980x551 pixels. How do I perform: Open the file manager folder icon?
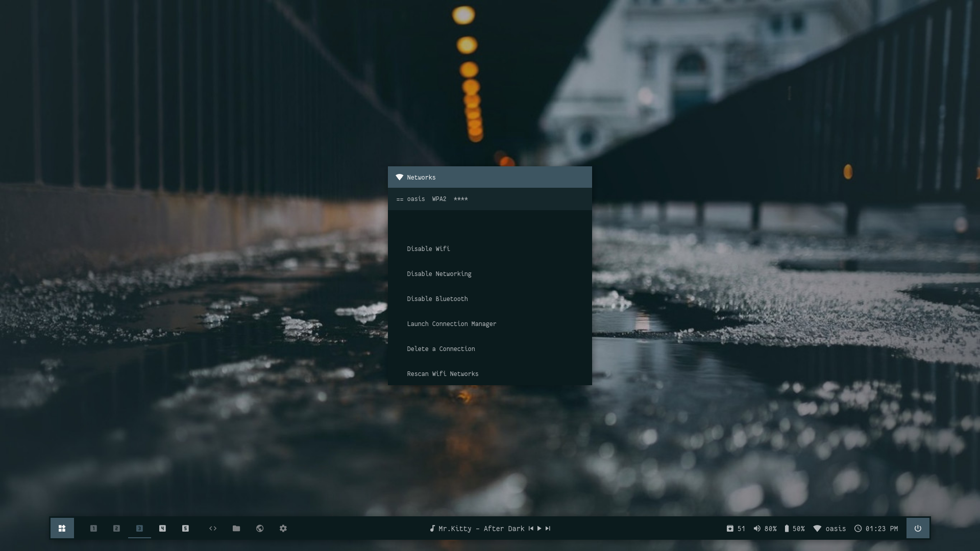pyautogui.click(x=236, y=528)
